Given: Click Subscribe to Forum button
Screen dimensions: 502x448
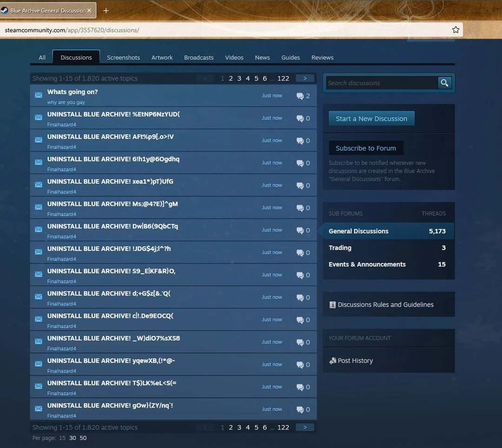Looking at the screenshot, I should pyautogui.click(x=366, y=148).
